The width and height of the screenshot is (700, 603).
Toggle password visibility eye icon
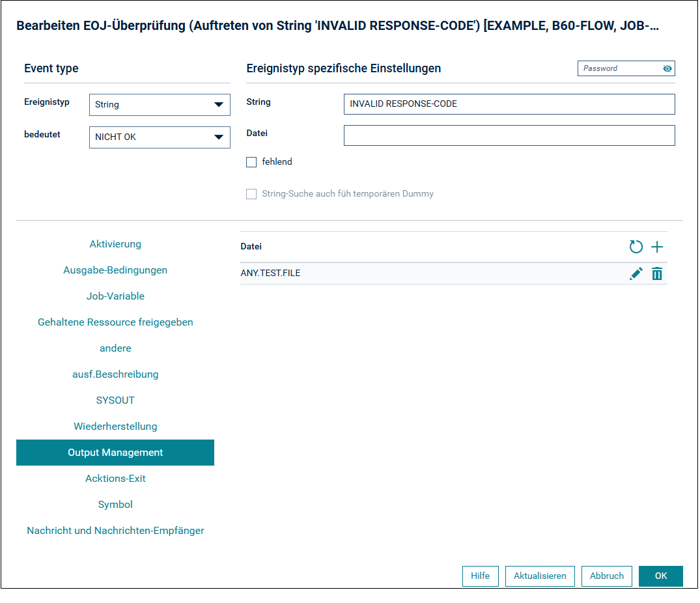coord(667,68)
